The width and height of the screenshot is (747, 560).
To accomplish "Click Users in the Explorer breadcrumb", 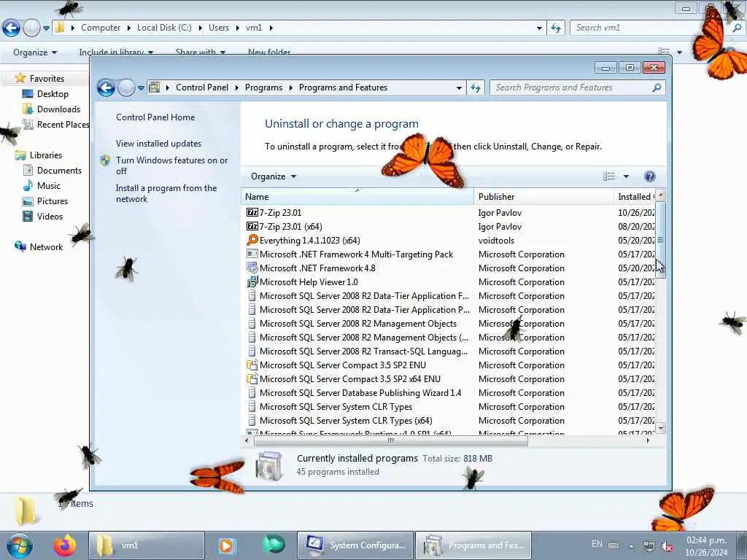I will (x=219, y=28).
